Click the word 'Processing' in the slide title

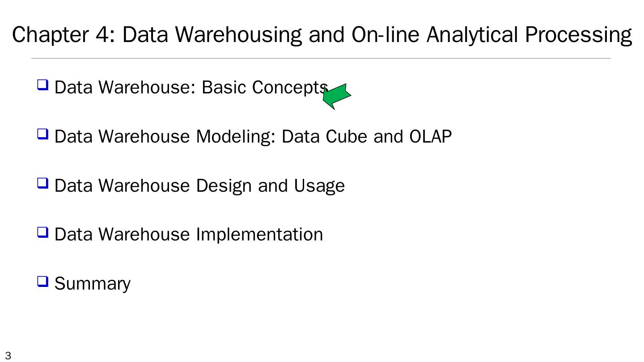click(578, 35)
